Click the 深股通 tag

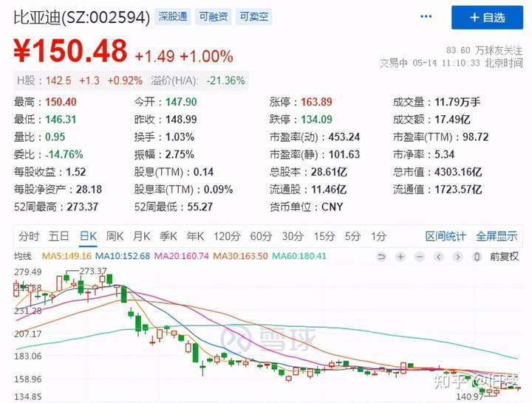173,17
